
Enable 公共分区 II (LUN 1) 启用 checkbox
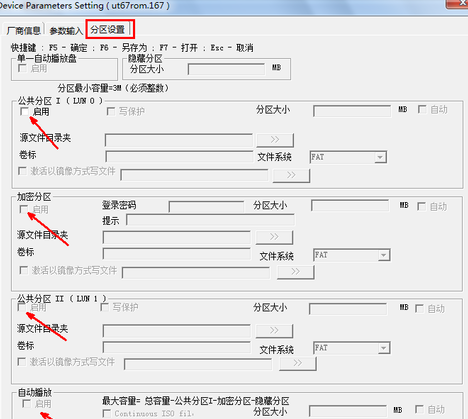22,307
